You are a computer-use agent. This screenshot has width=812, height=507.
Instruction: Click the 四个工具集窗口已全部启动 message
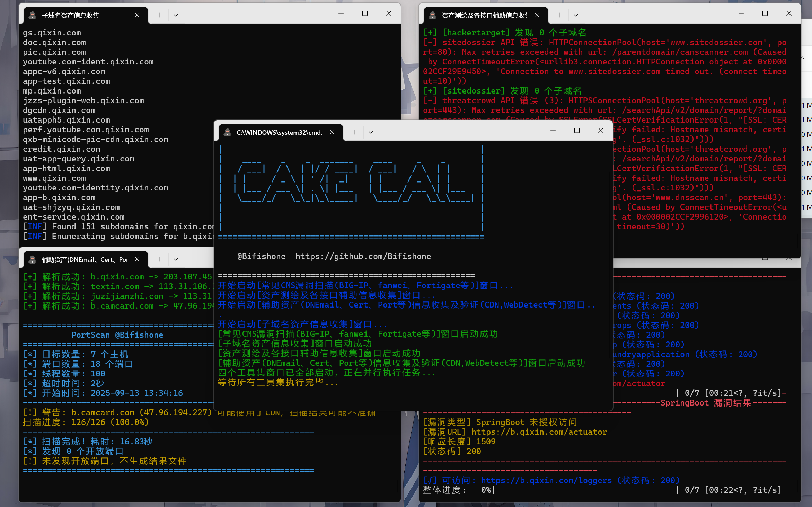click(x=326, y=373)
